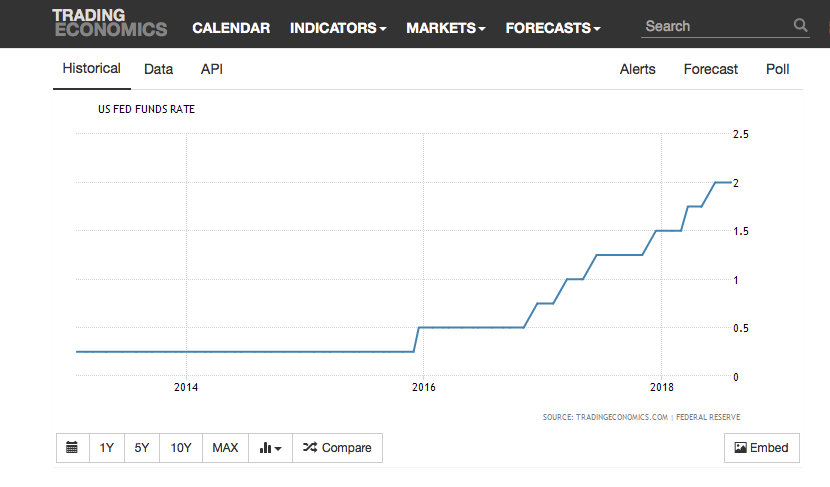Click the Embed image icon

741,448
